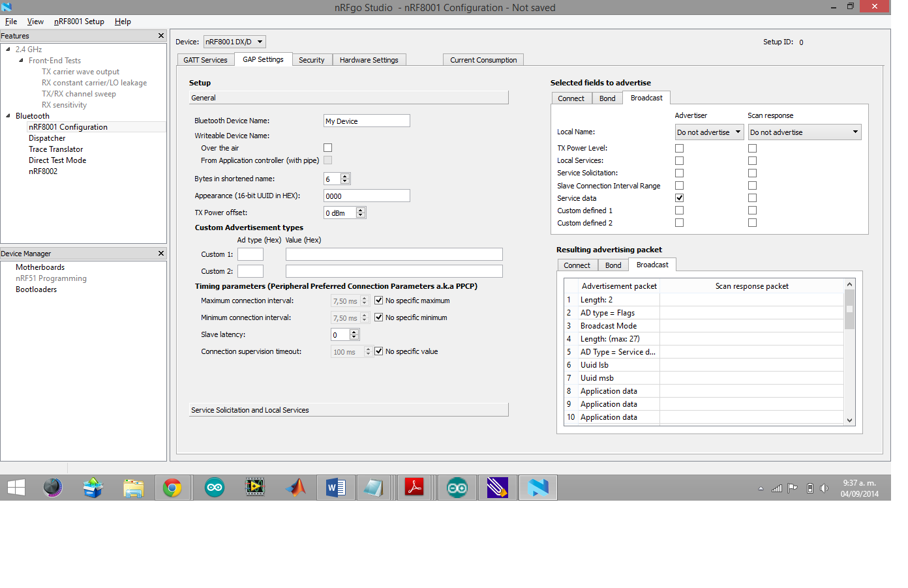Viewport: 908px width, 588px height.
Task: Select Direct Test Mode tree item
Action: [x=57, y=160]
